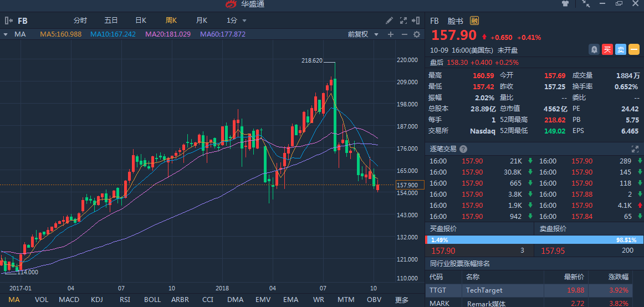This screenshot has height=307, width=644.
Task: Show the VOL volume indicator
Action: pos(42,300)
